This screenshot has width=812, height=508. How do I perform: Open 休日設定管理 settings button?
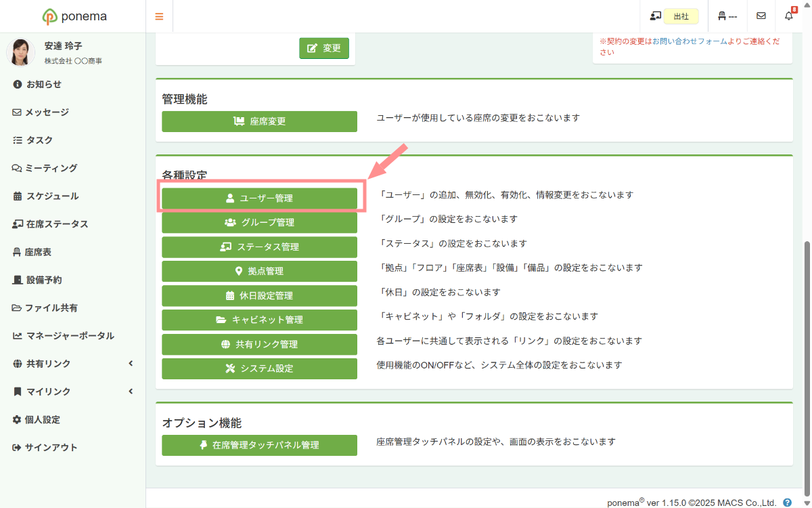(x=259, y=295)
